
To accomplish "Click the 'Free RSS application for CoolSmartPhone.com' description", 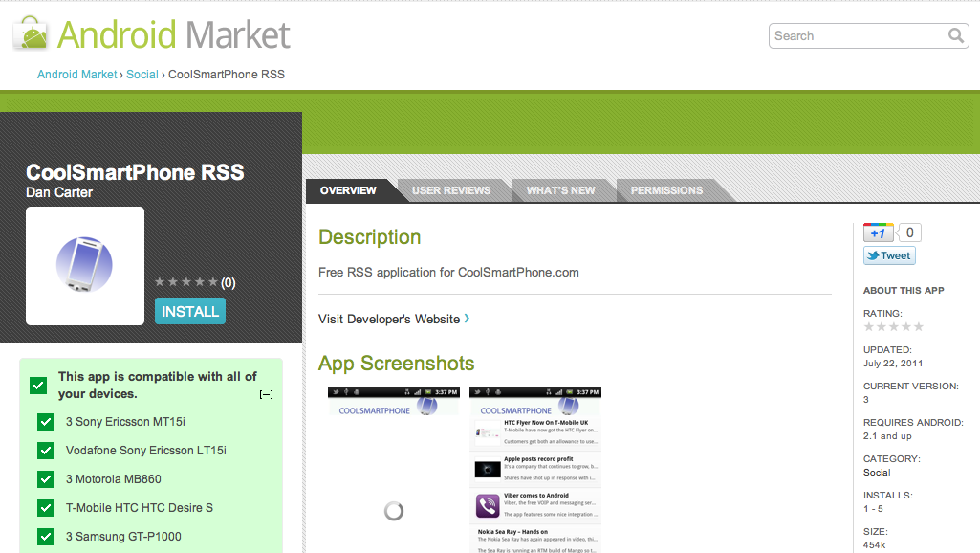I will tap(448, 272).
